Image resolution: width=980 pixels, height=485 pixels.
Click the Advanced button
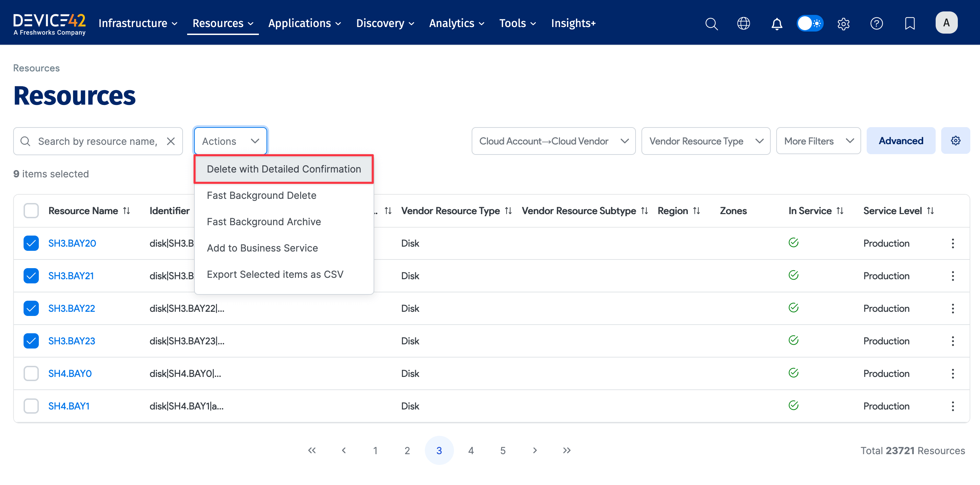point(901,140)
